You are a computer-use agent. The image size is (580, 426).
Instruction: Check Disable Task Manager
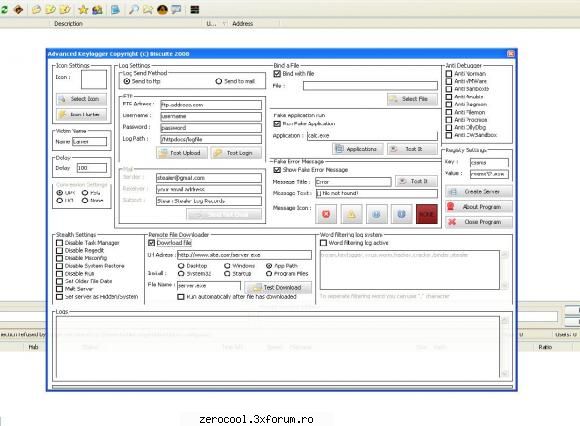tap(59, 243)
